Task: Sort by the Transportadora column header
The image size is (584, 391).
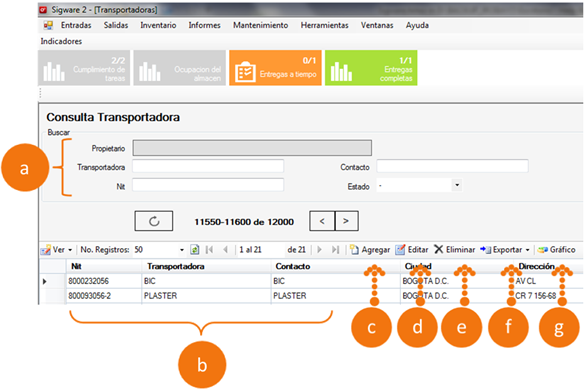Action: (x=206, y=266)
